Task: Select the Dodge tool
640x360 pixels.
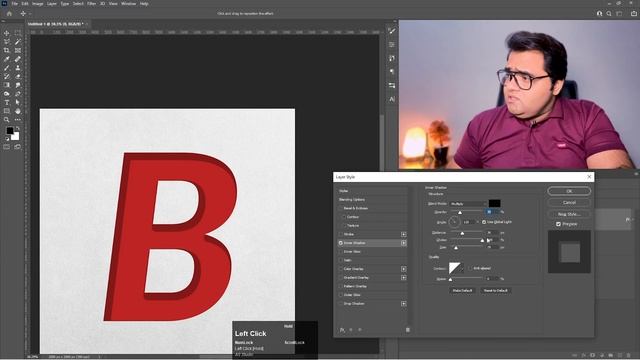Action: pyautogui.click(x=7, y=94)
